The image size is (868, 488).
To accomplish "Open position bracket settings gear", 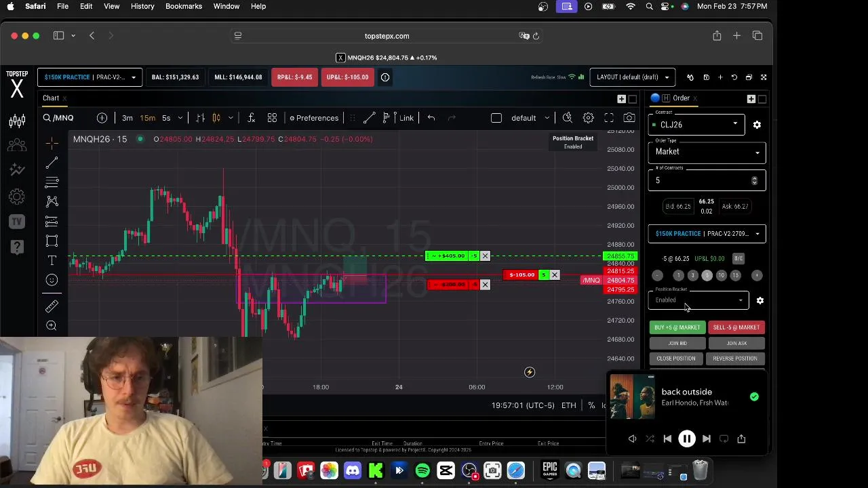I will pyautogui.click(x=759, y=300).
